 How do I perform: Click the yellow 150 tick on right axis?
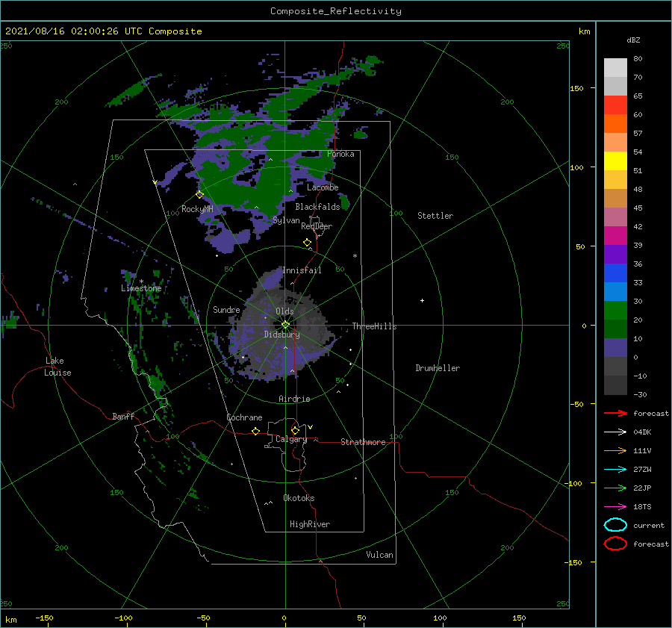576,88
